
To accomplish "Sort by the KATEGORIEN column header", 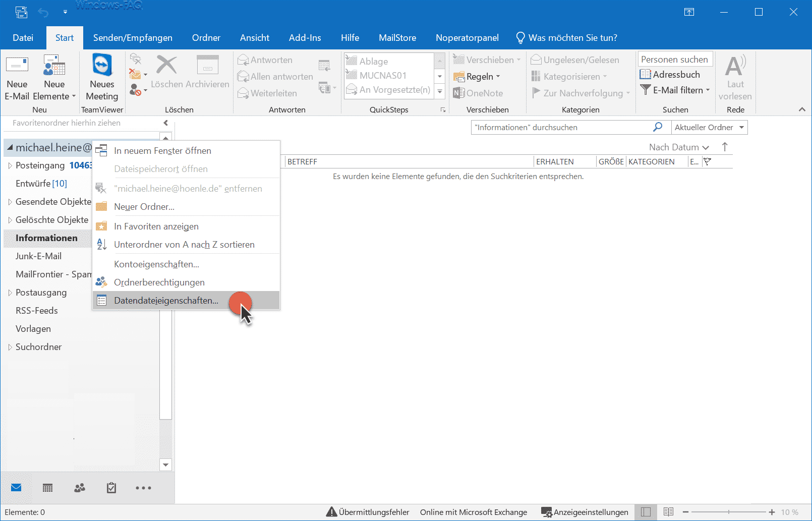I will (x=657, y=162).
